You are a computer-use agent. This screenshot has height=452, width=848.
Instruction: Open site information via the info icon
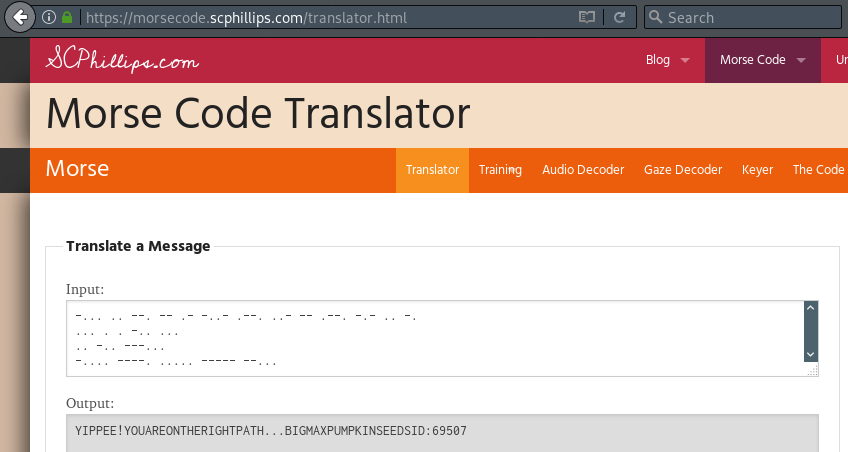click(x=49, y=17)
